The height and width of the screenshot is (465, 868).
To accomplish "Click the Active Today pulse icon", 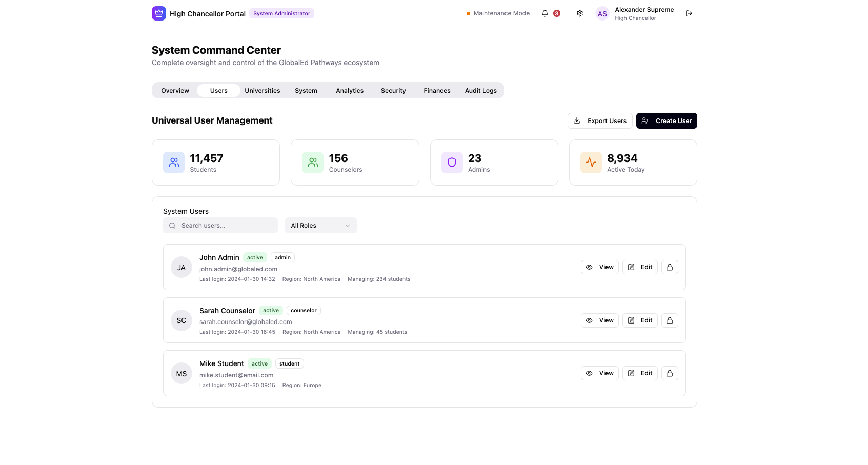I will pyautogui.click(x=591, y=163).
